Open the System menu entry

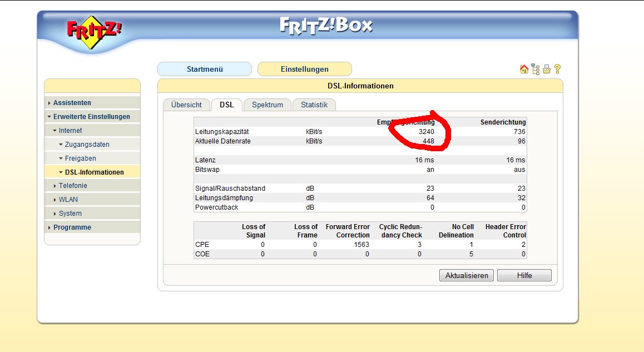[70, 214]
